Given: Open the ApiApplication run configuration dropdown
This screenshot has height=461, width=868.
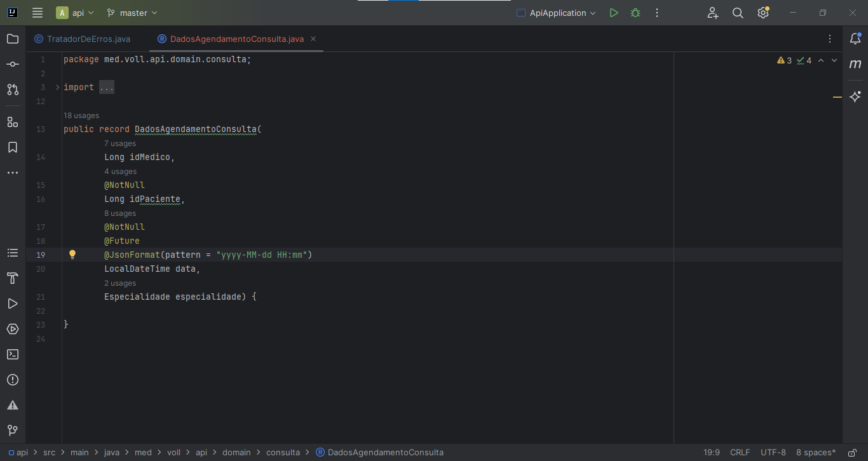Looking at the screenshot, I should pos(557,13).
